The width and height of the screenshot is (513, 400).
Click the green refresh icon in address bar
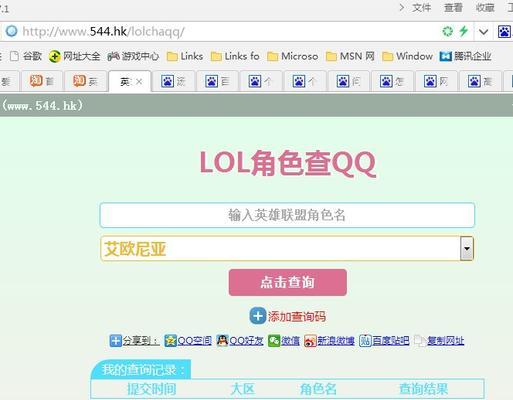coord(447,31)
